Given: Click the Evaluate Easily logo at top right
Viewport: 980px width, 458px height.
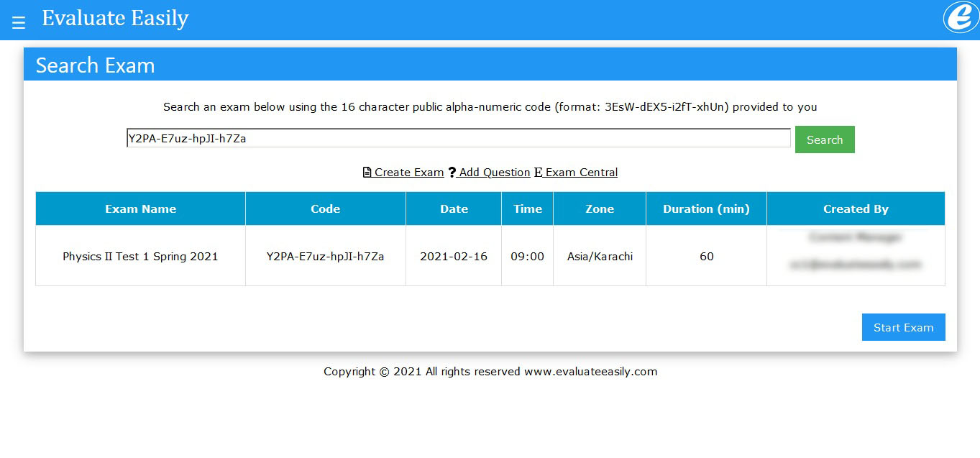Looking at the screenshot, I should pos(960,17).
